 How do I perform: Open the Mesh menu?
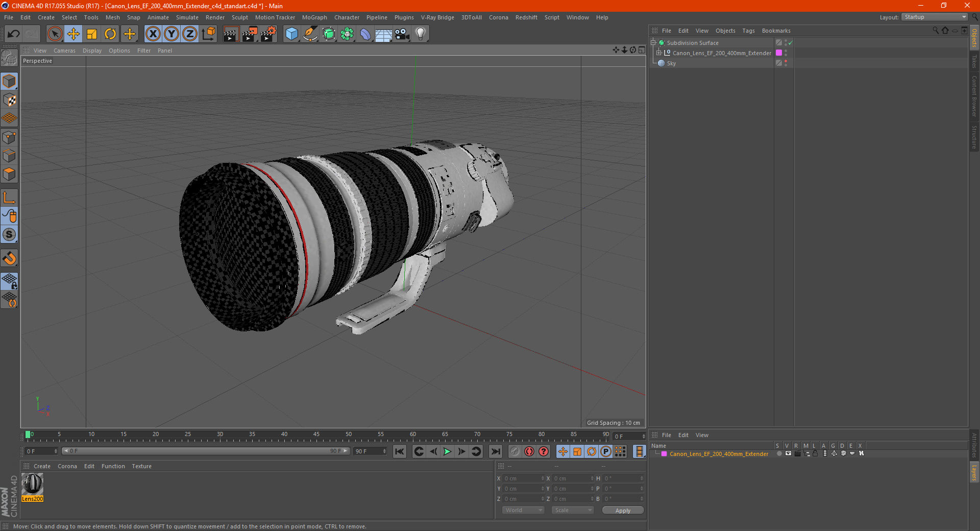click(112, 17)
